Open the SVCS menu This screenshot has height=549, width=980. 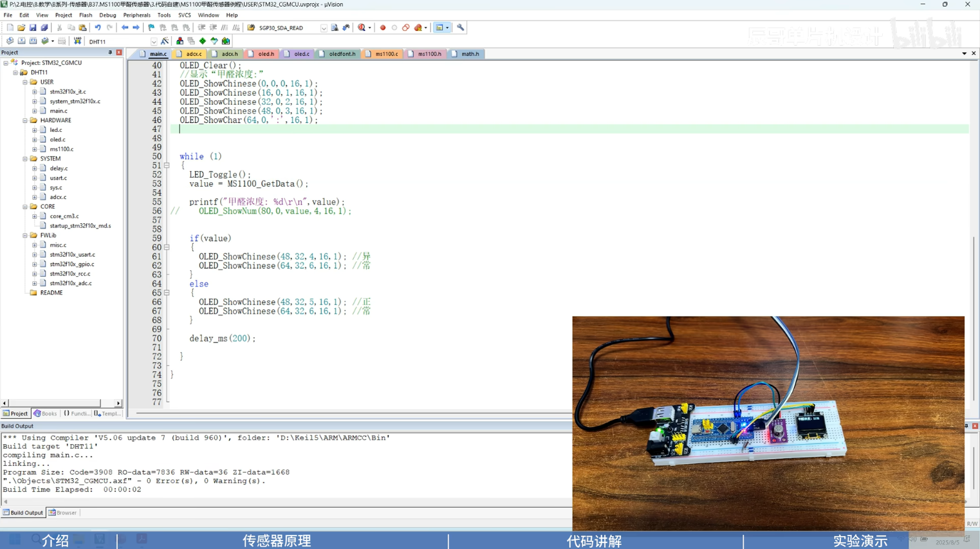pos(185,15)
